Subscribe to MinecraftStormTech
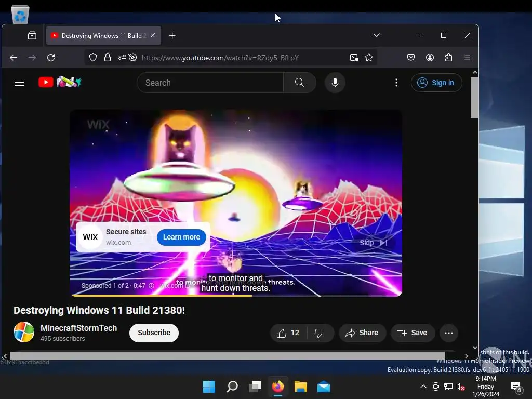 click(x=154, y=332)
